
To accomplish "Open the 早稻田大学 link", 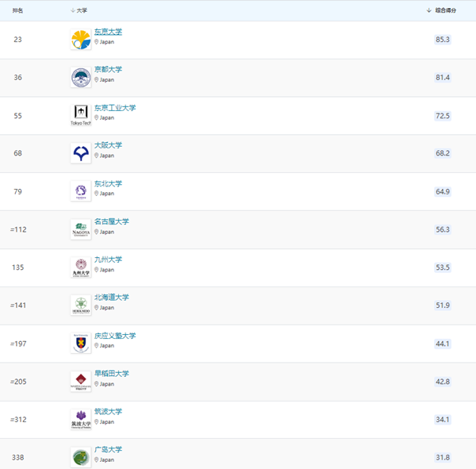I will click(x=111, y=373).
